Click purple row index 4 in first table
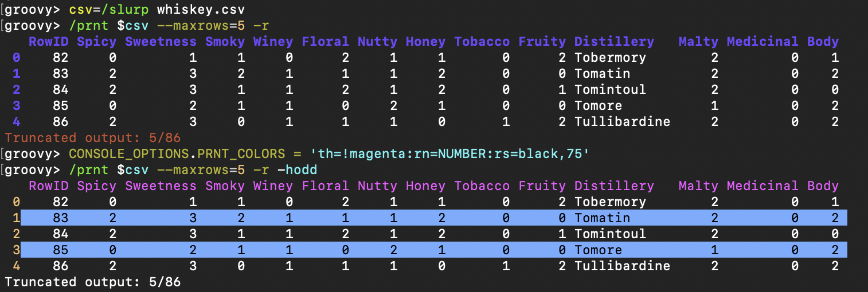Viewport: 868px width, 292px height. 16,122
